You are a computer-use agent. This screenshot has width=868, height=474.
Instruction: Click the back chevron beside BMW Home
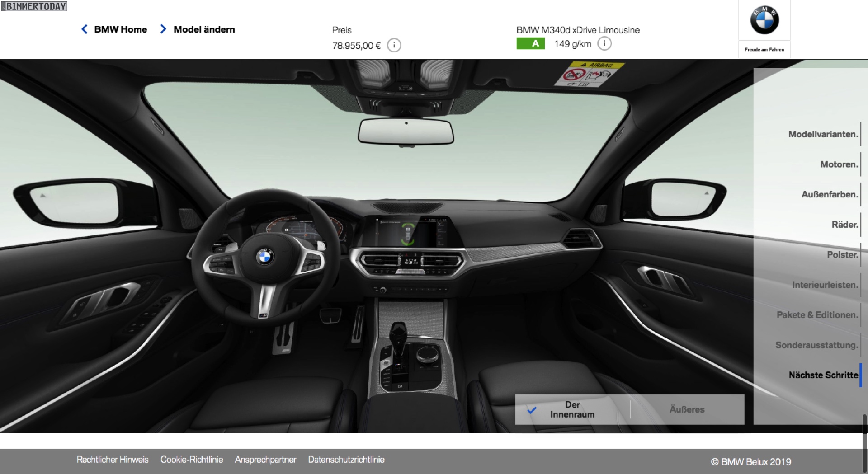(85, 29)
